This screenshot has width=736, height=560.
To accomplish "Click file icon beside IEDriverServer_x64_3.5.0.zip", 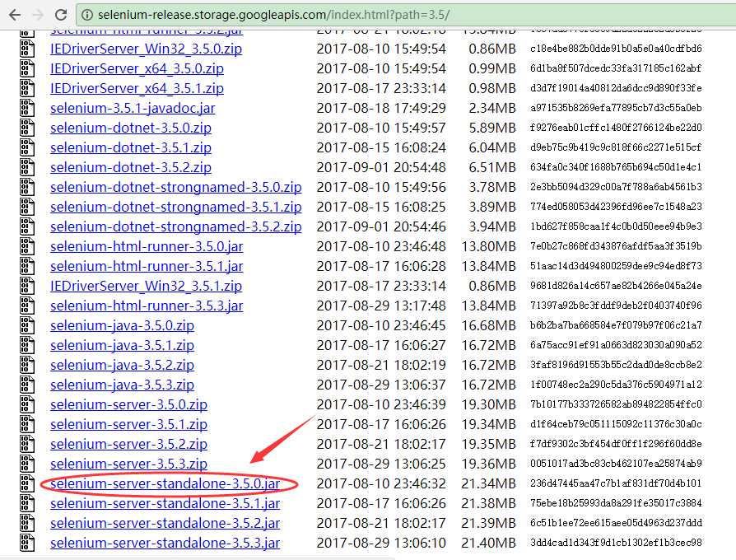I will [27, 68].
